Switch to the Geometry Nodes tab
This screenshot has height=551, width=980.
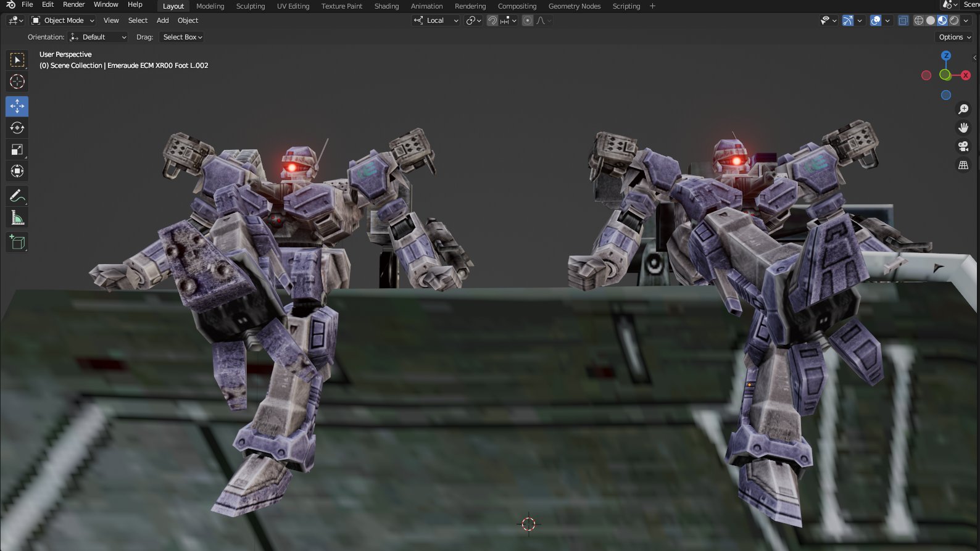pyautogui.click(x=575, y=6)
